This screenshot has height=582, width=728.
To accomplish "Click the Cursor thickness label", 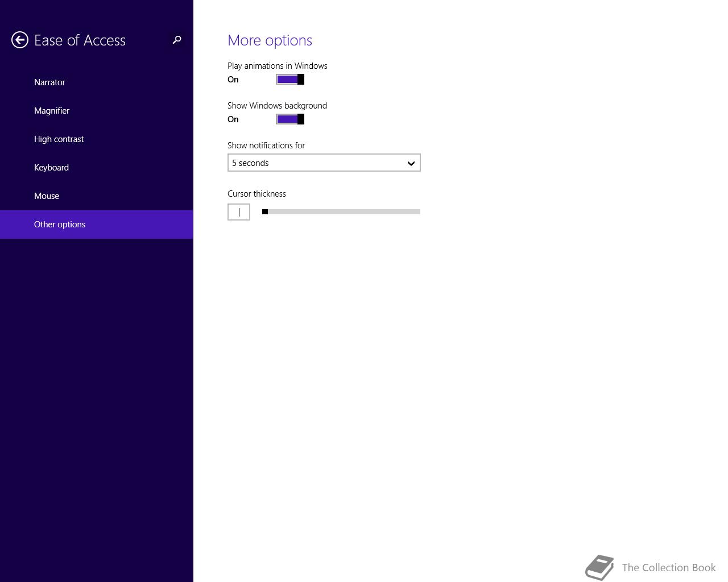I will pyautogui.click(x=257, y=194).
